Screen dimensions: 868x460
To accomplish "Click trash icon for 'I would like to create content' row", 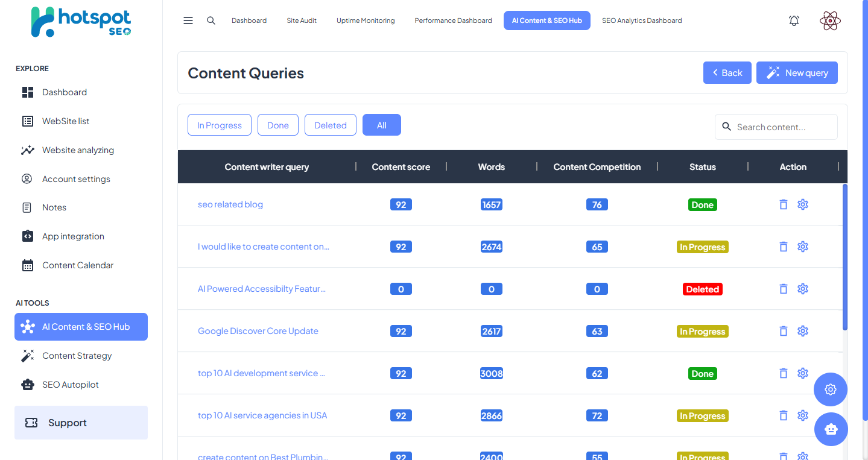I will tap(784, 247).
